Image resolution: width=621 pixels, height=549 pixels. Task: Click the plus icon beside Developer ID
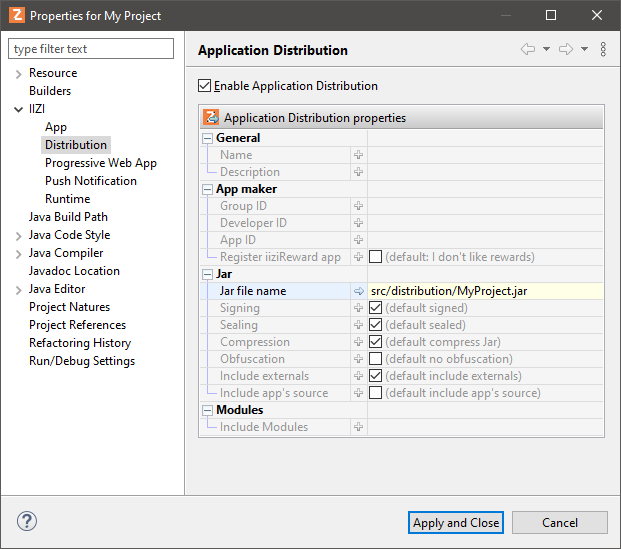click(x=358, y=223)
